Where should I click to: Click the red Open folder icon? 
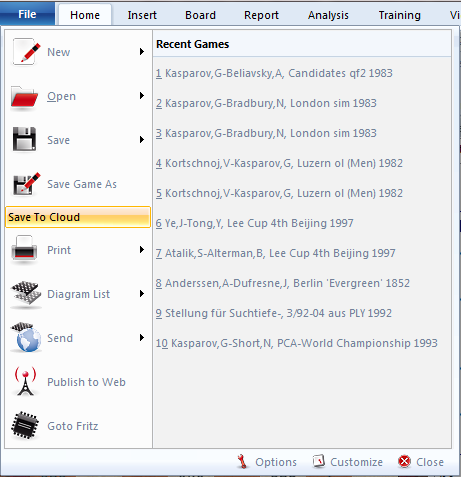[x=24, y=97]
